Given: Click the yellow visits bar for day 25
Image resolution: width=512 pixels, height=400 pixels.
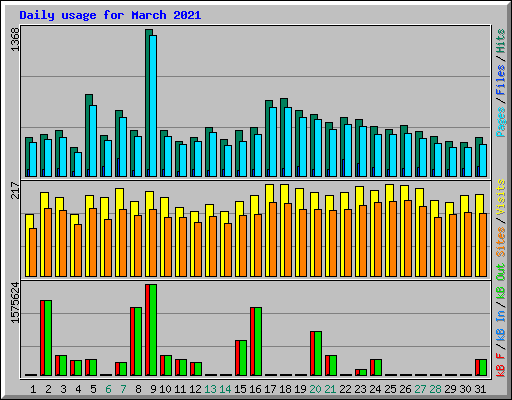Looking at the screenshot, I should (388, 230).
